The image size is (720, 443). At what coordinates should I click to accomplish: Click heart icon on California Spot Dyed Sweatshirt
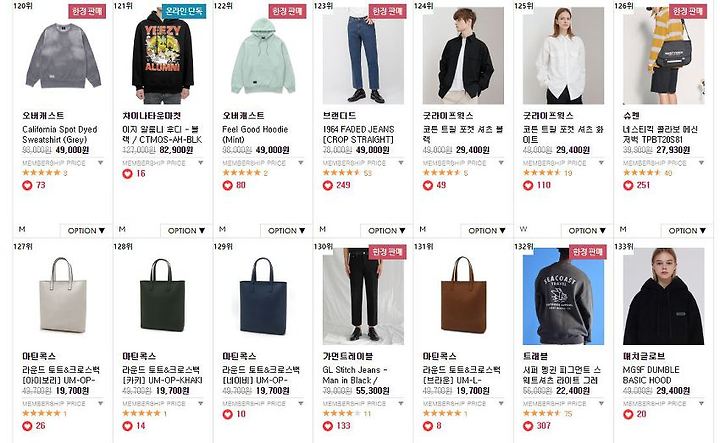[x=27, y=185]
